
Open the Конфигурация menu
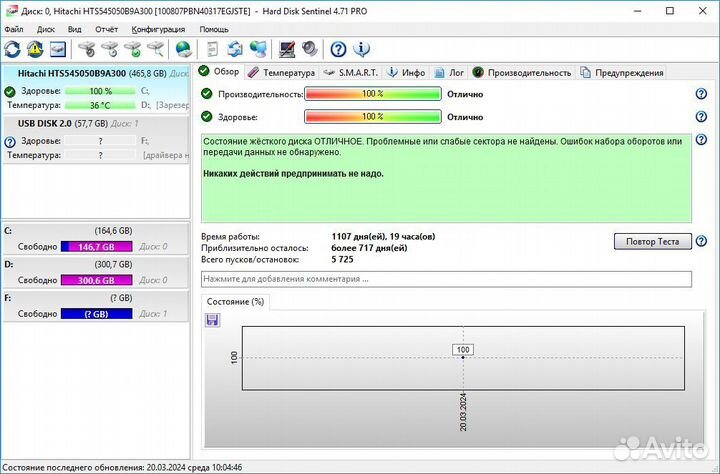(x=158, y=29)
